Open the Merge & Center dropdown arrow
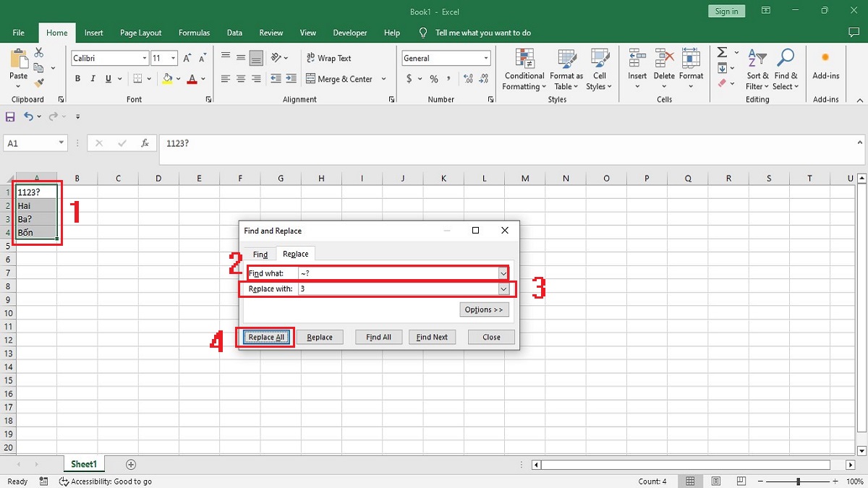This screenshot has width=868, height=488. click(x=383, y=79)
